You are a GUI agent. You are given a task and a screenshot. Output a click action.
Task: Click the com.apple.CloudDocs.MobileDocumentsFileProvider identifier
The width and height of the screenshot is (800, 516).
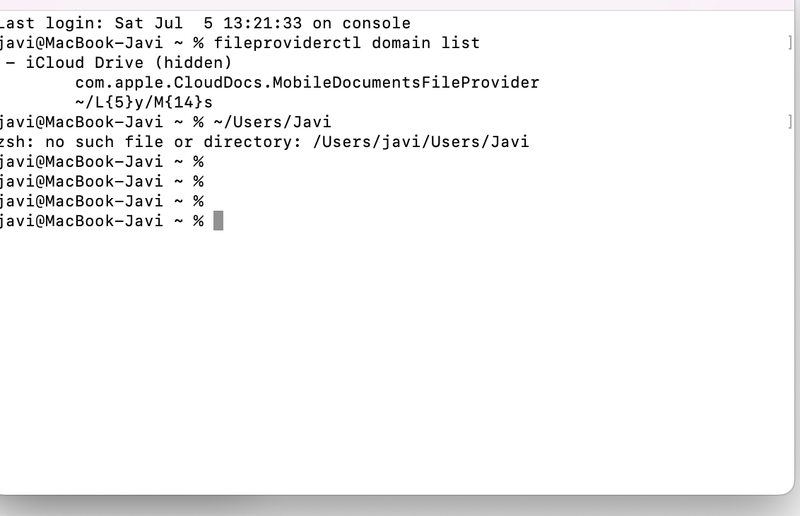click(x=307, y=82)
